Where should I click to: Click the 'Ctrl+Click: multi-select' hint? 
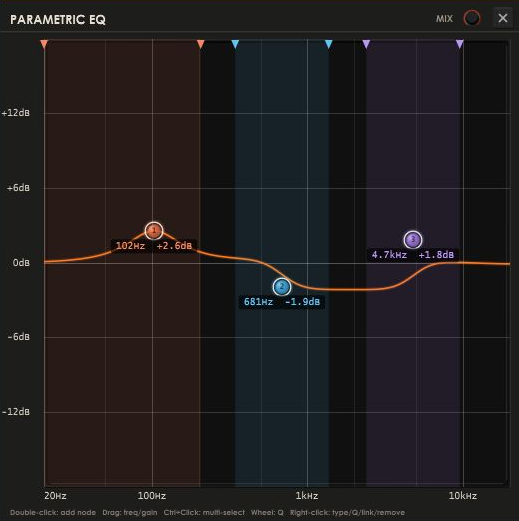204,512
